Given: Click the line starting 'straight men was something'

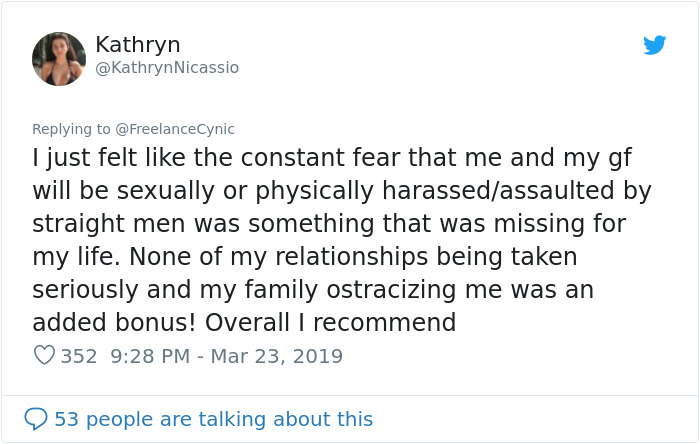Looking at the screenshot, I should pyautogui.click(x=329, y=224).
